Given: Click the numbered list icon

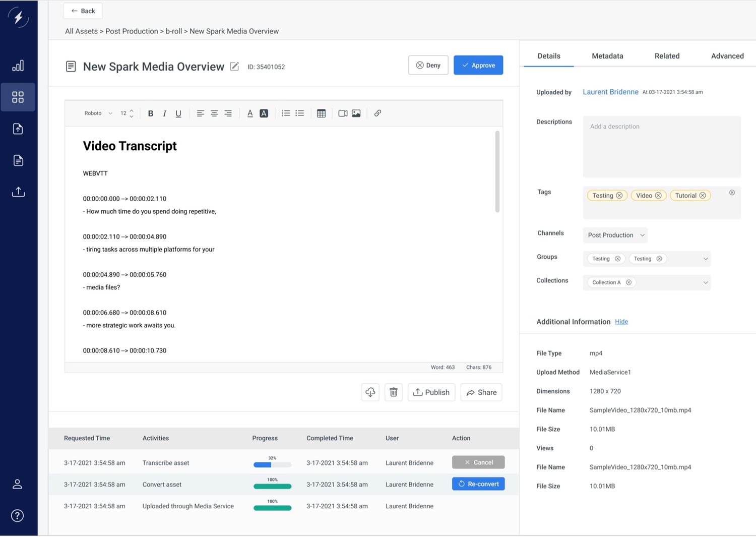Looking at the screenshot, I should tap(286, 113).
